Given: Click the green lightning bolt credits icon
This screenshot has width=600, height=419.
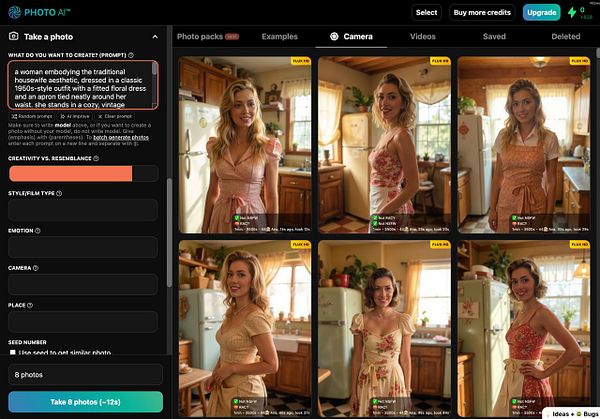Looking at the screenshot, I should 572,12.
